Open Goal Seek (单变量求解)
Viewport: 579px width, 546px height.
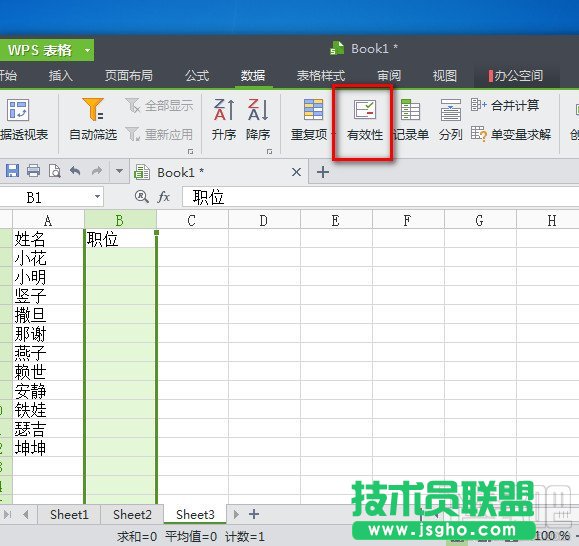[511, 134]
